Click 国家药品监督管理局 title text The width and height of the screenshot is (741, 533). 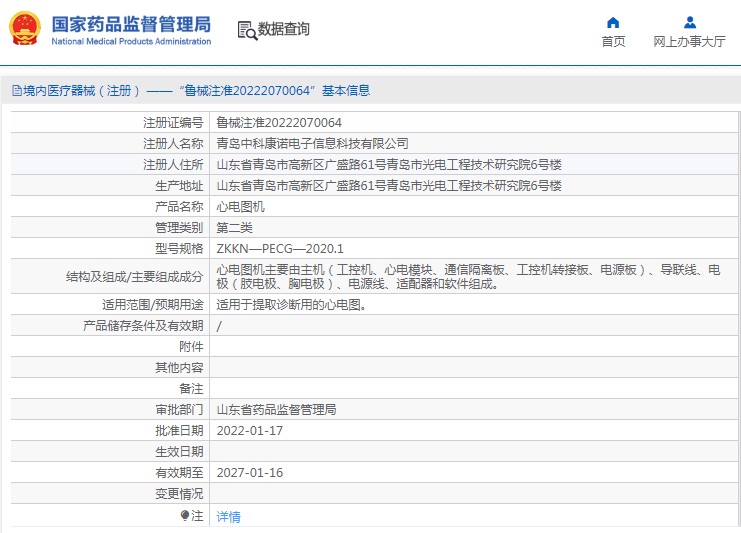click(x=131, y=24)
